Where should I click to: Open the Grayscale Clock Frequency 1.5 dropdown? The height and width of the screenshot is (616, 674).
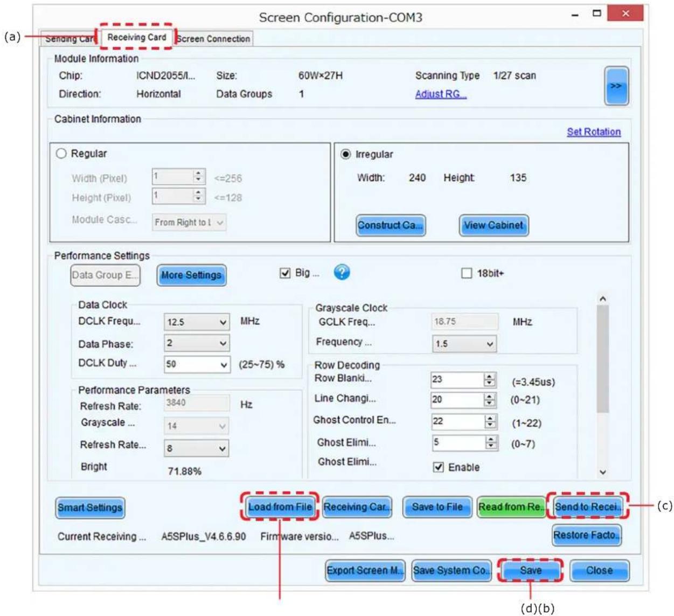point(464,343)
